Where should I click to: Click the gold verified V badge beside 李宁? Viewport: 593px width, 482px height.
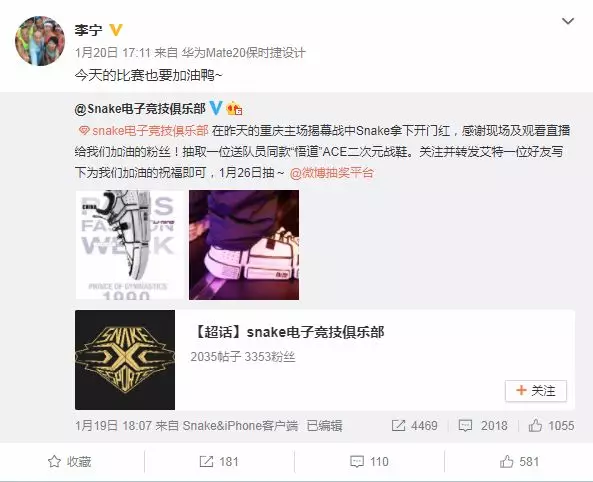click(x=116, y=30)
